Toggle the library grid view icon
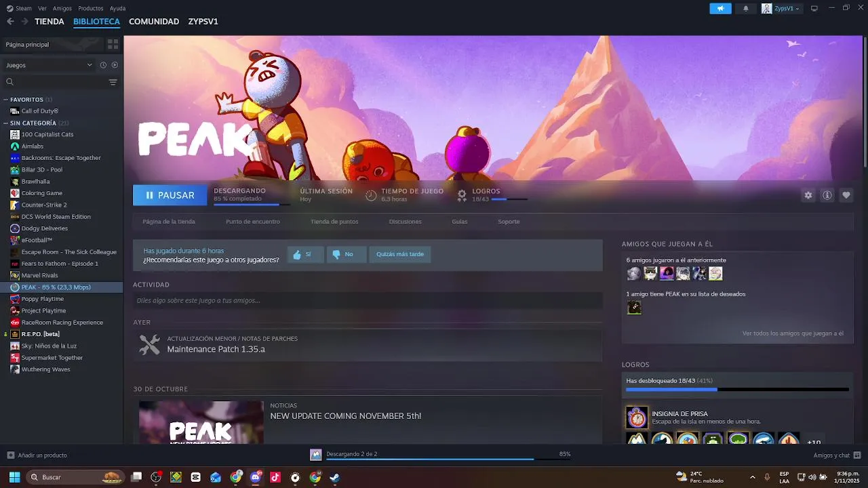Viewport: 868px width, 488px height. pyautogui.click(x=113, y=44)
